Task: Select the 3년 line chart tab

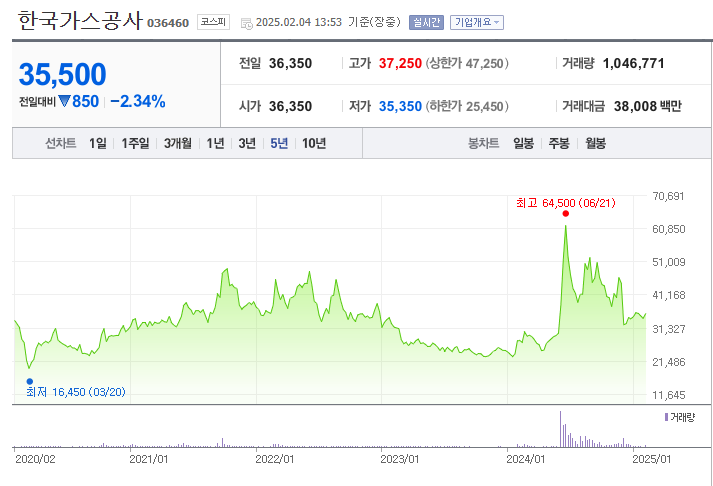Action: [x=247, y=144]
